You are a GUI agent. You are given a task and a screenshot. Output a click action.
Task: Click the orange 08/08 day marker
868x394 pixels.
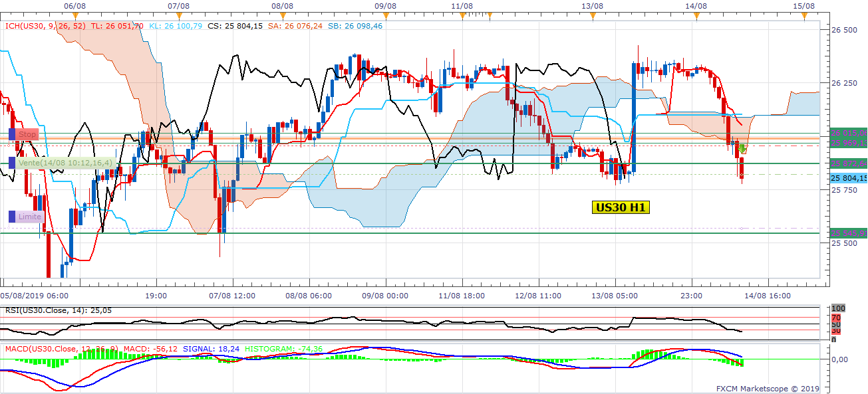coord(283,15)
